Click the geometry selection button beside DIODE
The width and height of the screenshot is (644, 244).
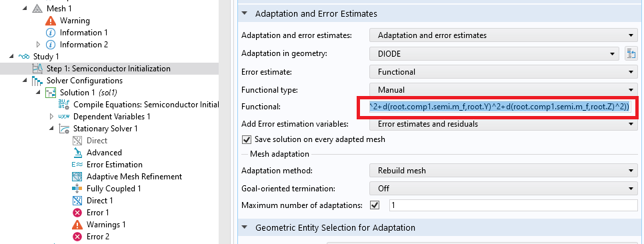point(631,53)
